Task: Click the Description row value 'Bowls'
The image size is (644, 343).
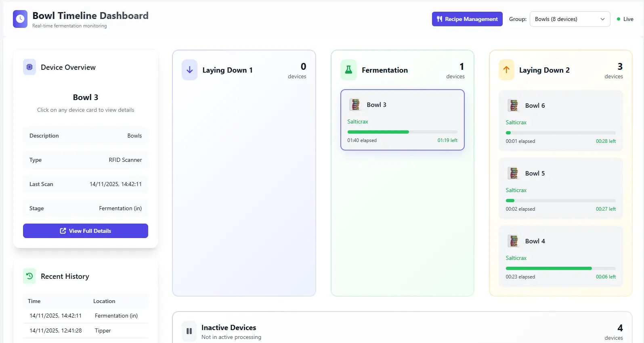Action: [x=134, y=136]
